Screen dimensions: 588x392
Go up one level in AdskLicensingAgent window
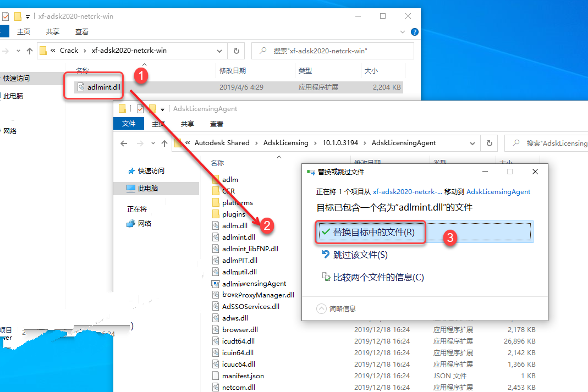164,143
